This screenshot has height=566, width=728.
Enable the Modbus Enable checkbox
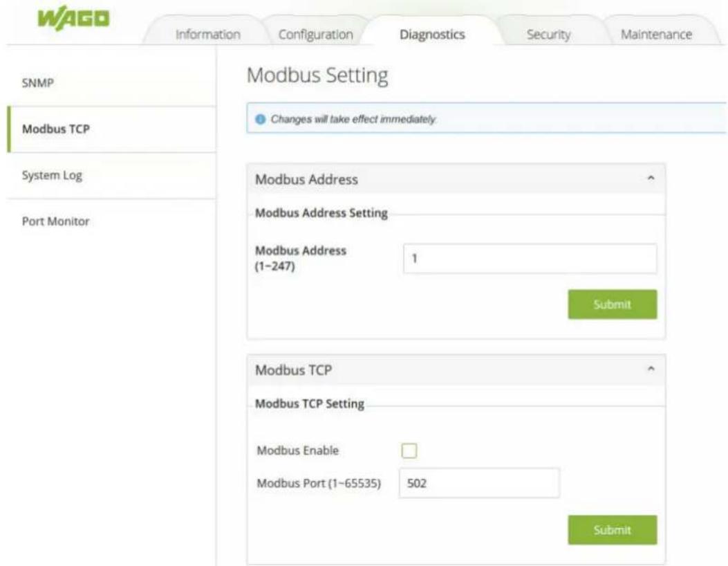tap(409, 450)
